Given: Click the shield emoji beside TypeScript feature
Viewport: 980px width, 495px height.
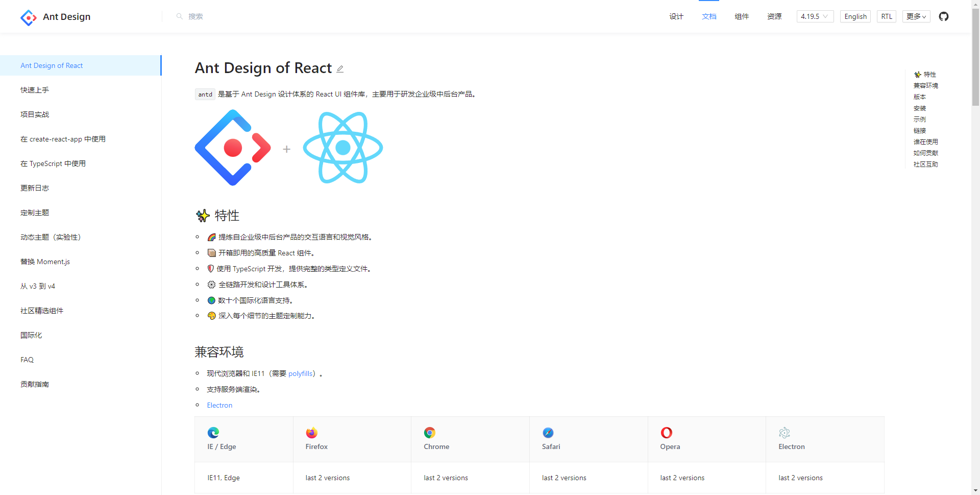Looking at the screenshot, I should (x=211, y=269).
